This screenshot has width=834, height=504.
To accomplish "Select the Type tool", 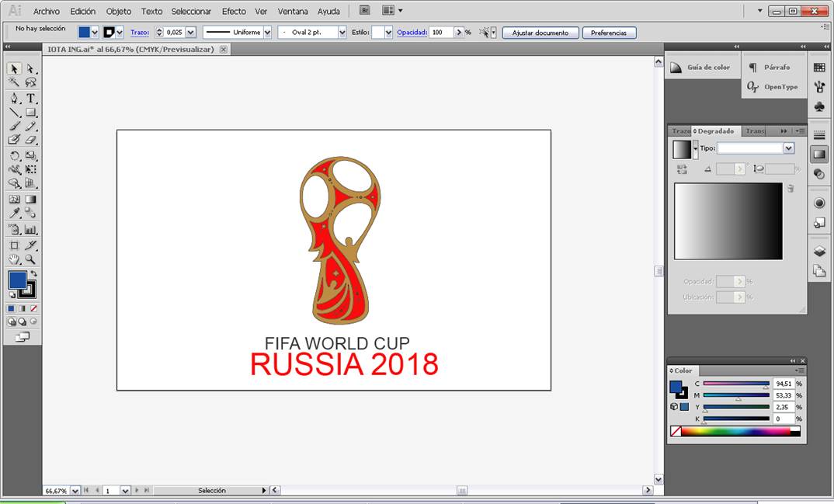I will coord(31,99).
